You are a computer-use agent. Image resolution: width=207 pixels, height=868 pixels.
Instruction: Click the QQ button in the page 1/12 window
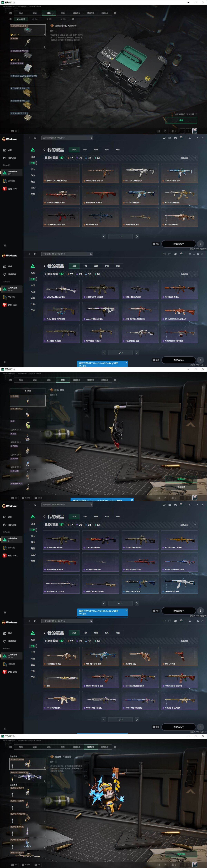click(x=156, y=244)
